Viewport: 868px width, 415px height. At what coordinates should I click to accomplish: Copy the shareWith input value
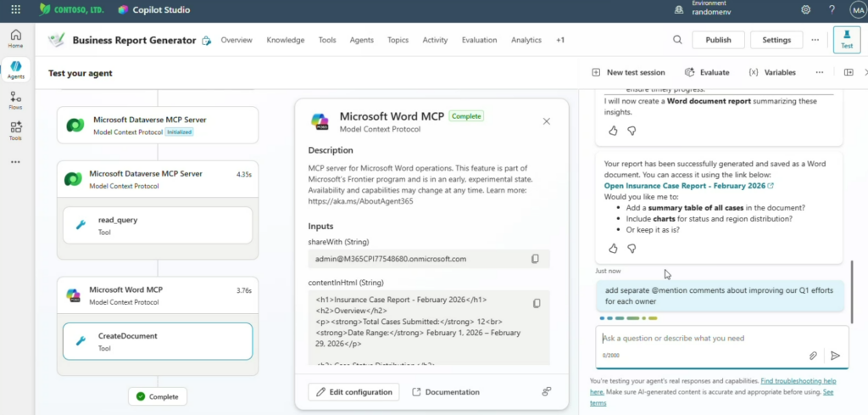coord(535,259)
